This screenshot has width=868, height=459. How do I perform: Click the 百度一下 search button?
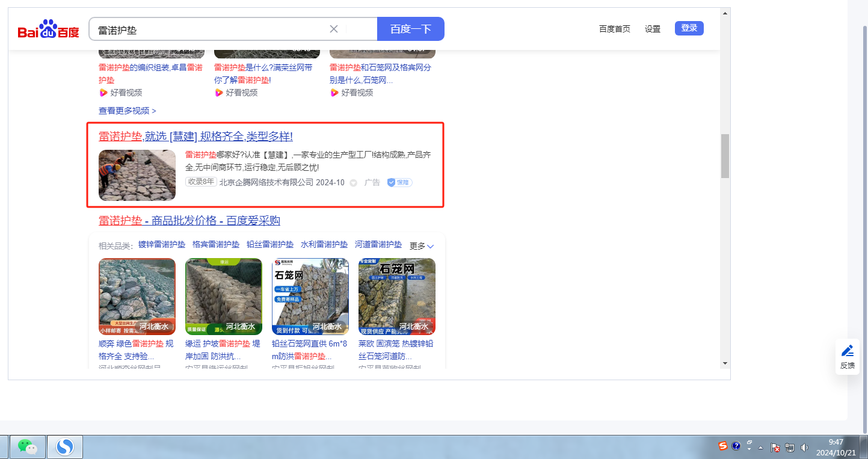coord(411,29)
